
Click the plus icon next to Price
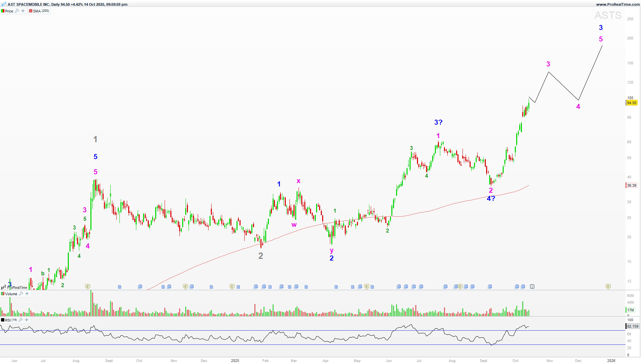[23, 11]
